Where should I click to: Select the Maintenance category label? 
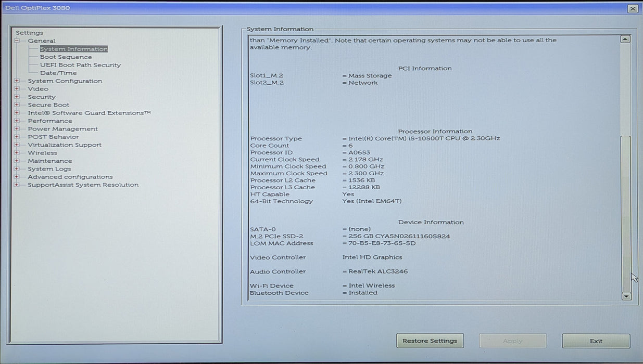(x=50, y=161)
